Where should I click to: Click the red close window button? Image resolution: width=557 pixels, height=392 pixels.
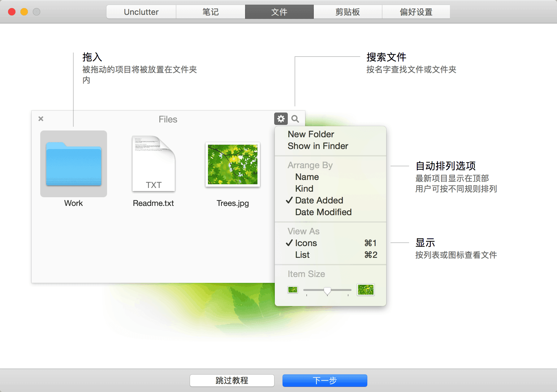tap(12, 12)
